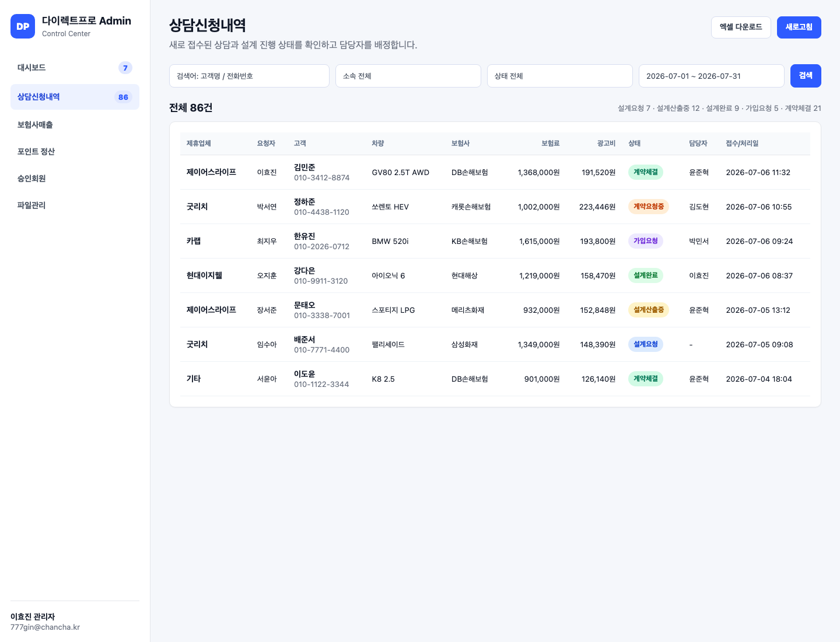The height and width of the screenshot is (642, 840).
Task: Select customer 한유진
Action: point(304,236)
